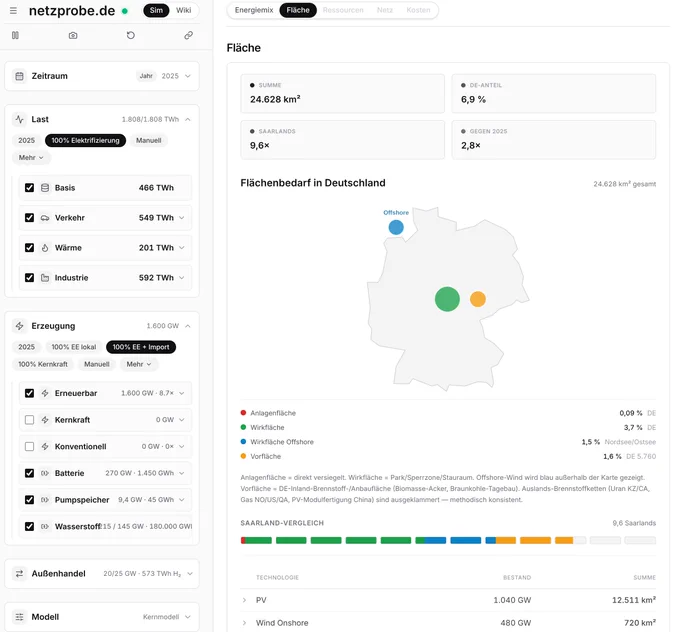Click the Modell sliders icon

tap(20, 617)
